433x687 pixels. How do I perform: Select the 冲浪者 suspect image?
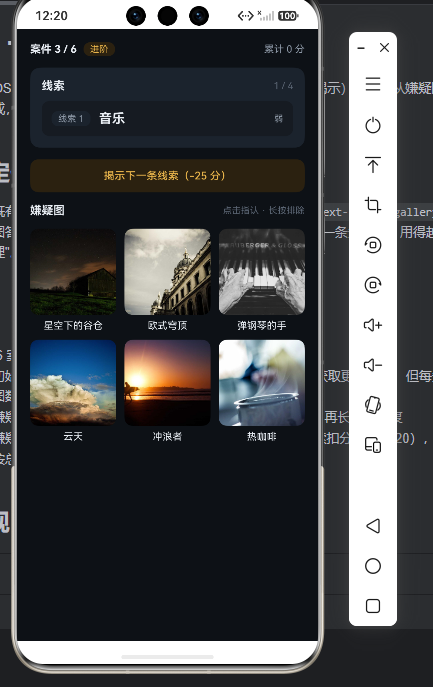point(167,382)
